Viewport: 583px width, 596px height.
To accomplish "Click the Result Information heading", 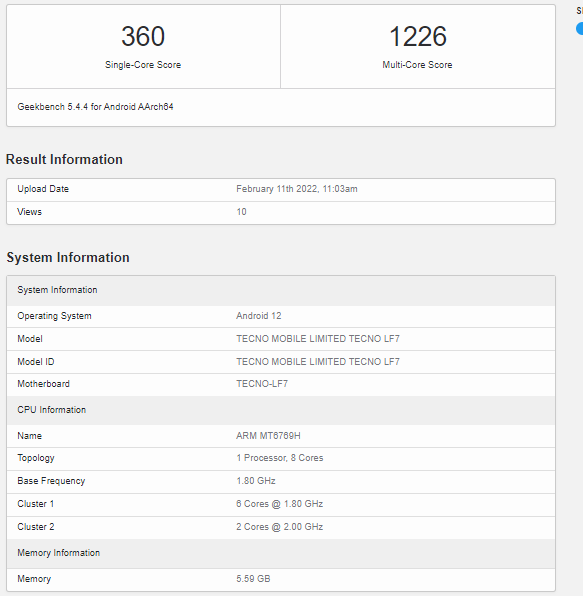I will point(64,159).
